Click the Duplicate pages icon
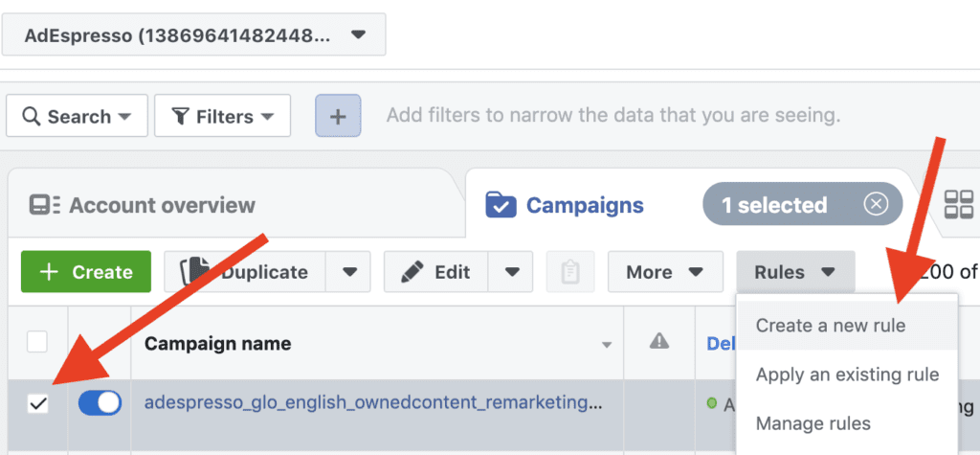 tap(194, 272)
